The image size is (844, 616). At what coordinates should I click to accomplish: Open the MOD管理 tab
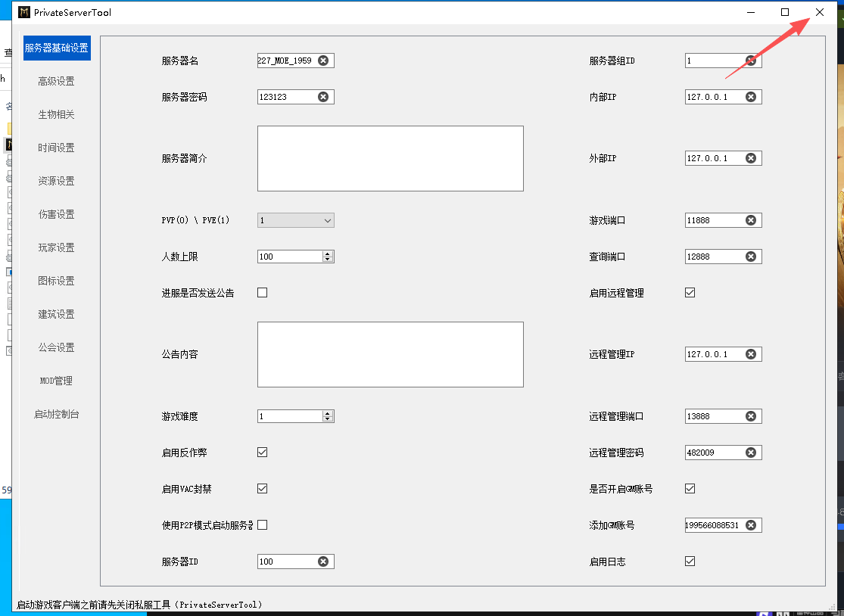pyautogui.click(x=57, y=381)
